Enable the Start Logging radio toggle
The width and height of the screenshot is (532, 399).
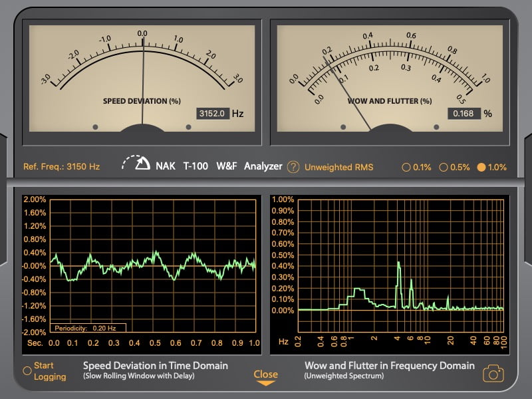pos(27,370)
